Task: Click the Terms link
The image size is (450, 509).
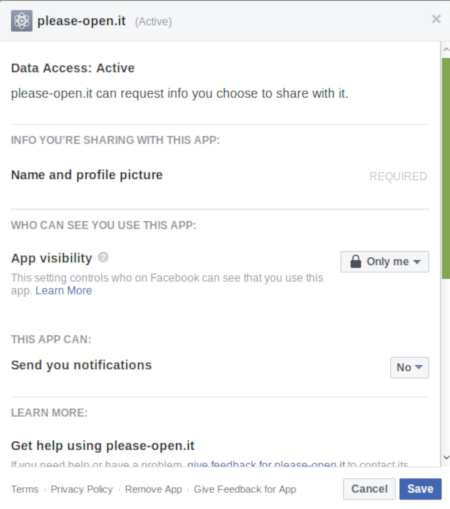Action: [25, 489]
